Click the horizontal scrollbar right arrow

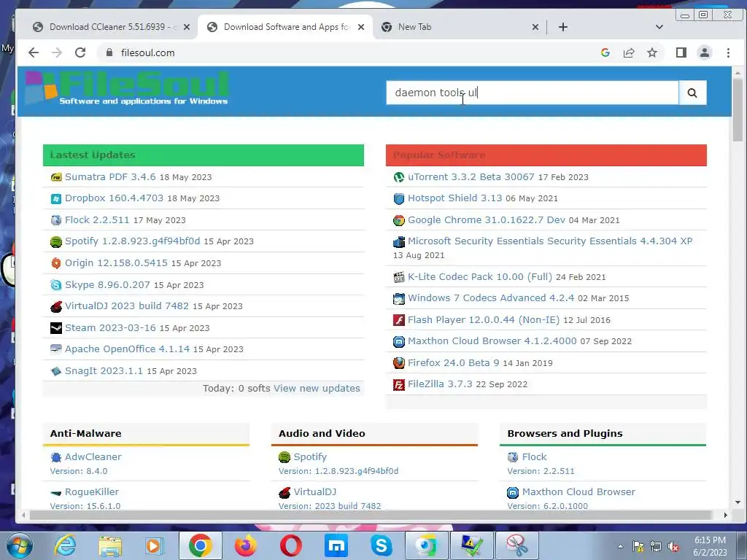726,516
